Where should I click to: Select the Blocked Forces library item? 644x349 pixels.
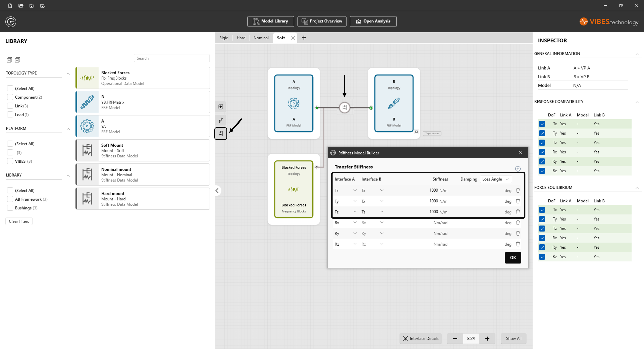143,78
